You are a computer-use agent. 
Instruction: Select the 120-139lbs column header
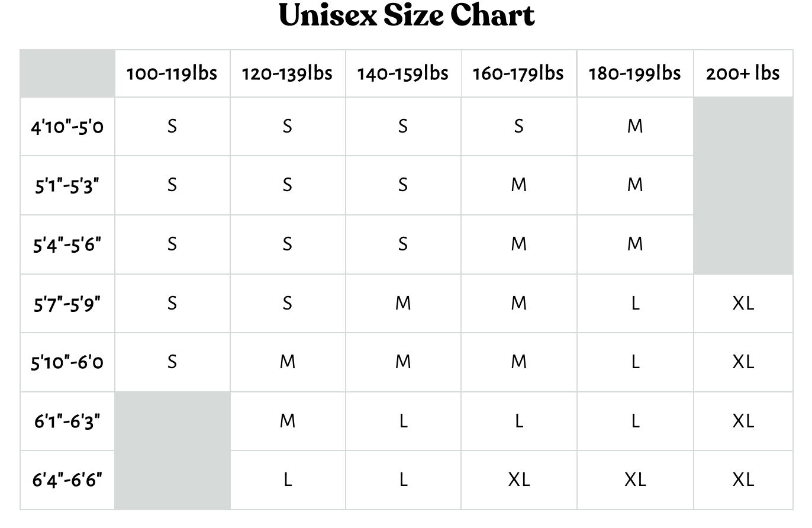287,73
